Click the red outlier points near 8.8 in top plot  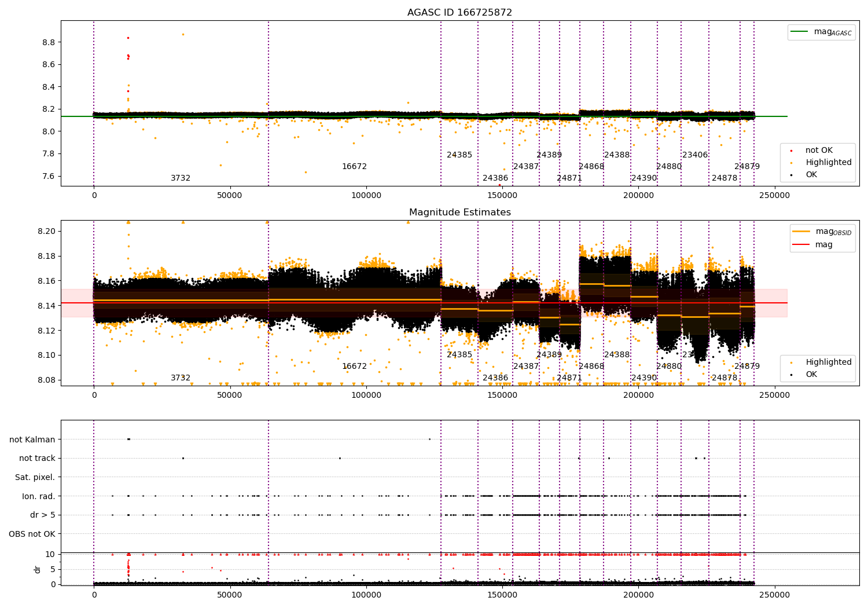[128, 38]
